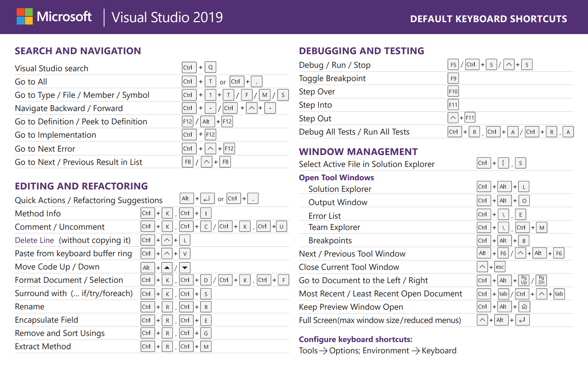This screenshot has width=588, height=370.
Task: Click the Home key icon in Keep Preview Window Open row
Action: tap(524, 307)
